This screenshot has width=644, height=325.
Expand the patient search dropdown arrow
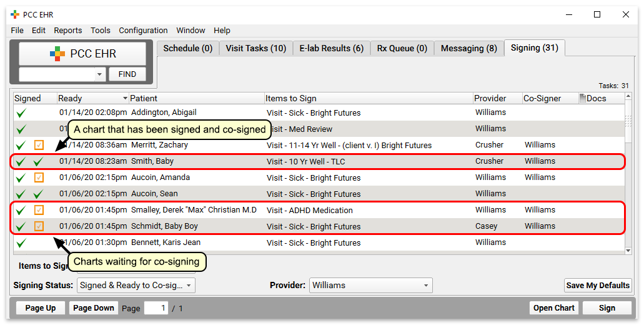point(99,74)
